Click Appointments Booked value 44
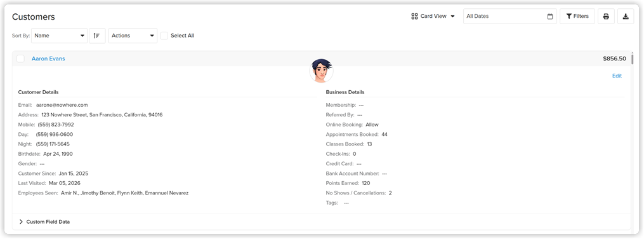The height and width of the screenshot is (239, 644). click(x=384, y=135)
